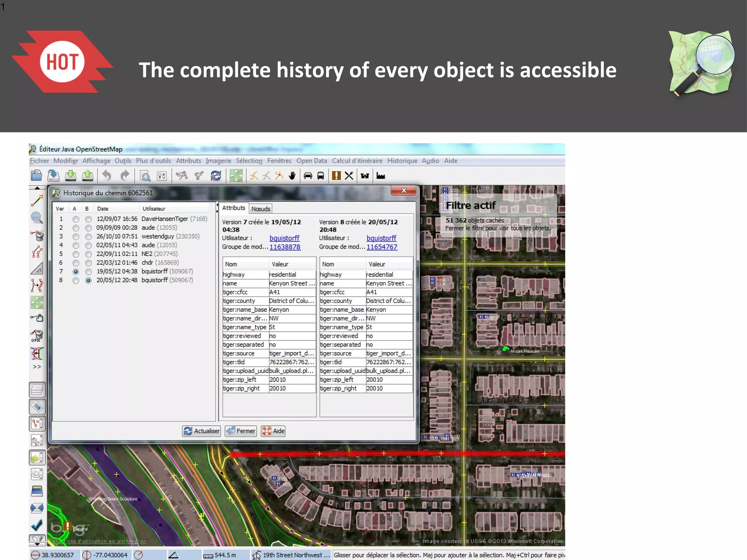The width and height of the screenshot is (747, 560).
Task: Open changeset link 11654767
Action: 382,247
